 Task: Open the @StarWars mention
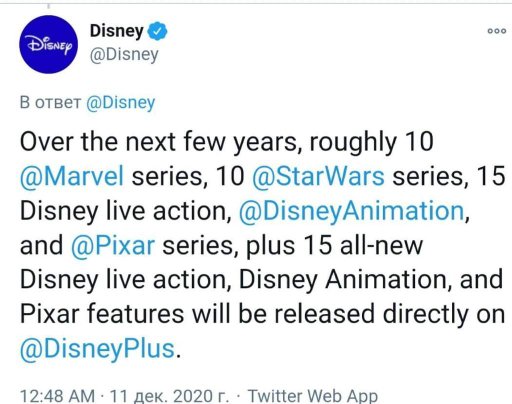coord(318,176)
